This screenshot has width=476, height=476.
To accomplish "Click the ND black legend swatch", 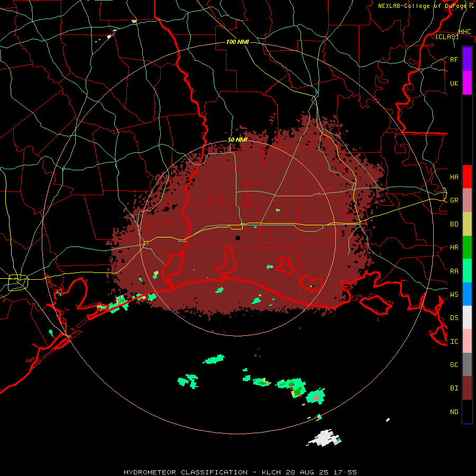I will [x=467, y=411].
